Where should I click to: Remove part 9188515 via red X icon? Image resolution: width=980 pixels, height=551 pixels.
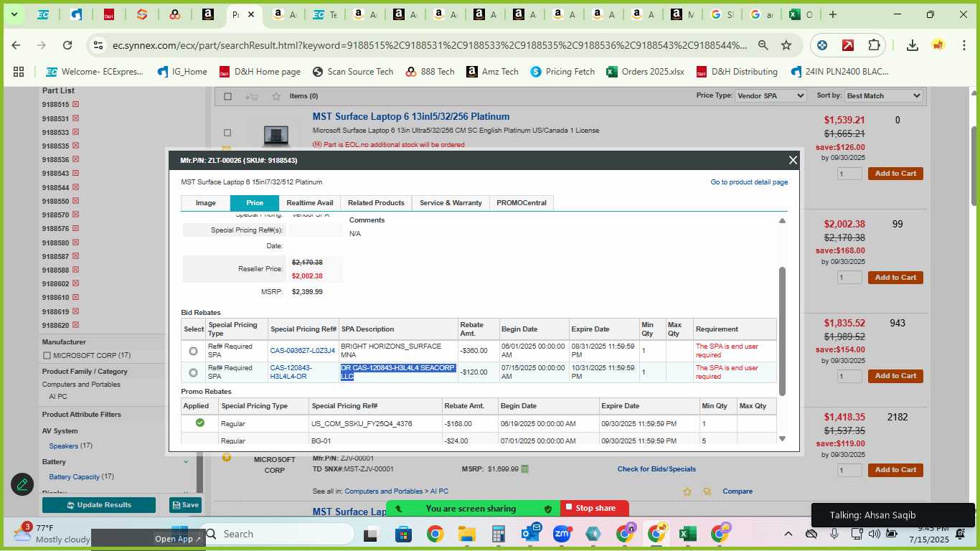point(75,105)
